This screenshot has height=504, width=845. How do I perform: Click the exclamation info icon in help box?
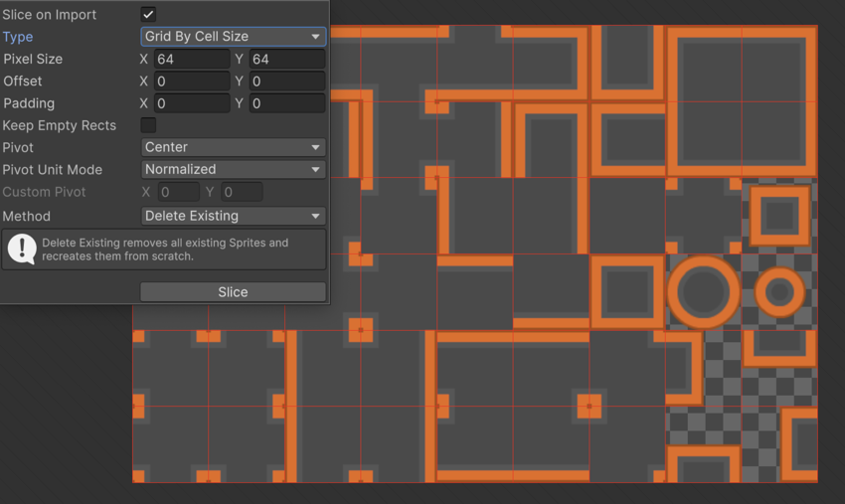click(21, 250)
